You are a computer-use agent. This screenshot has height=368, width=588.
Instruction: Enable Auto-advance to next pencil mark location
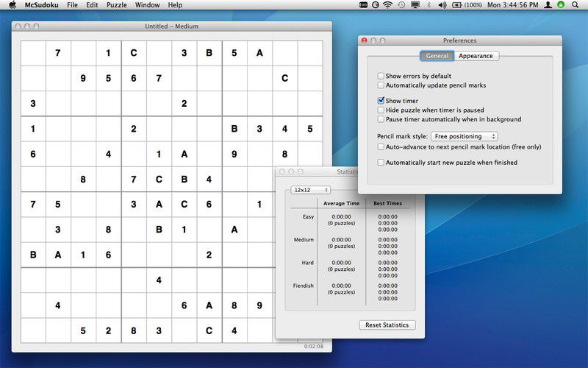[x=381, y=146]
